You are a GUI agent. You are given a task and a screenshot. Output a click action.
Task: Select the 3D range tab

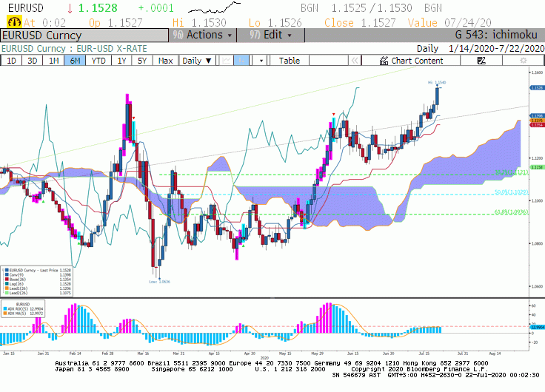(x=33, y=61)
